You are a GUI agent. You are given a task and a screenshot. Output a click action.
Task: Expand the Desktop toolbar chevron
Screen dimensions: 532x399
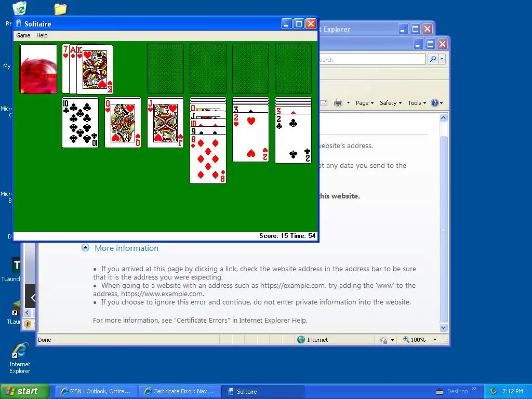click(x=474, y=389)
